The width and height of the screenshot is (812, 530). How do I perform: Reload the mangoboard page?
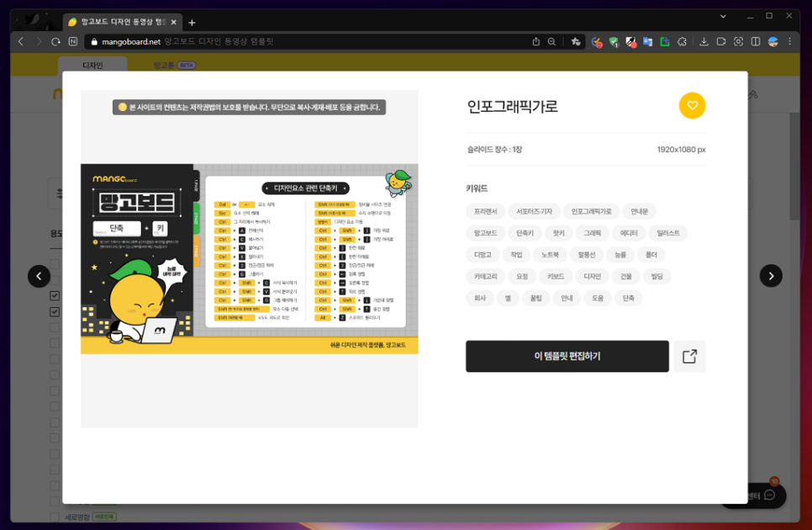point(55,41)
